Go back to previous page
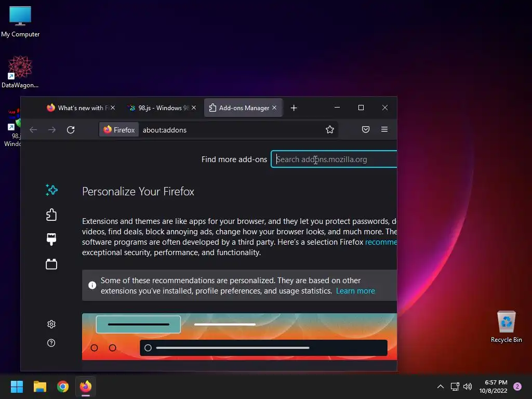Screen dimensions: 532x399 pyautogui.click(x=33, y=130)
